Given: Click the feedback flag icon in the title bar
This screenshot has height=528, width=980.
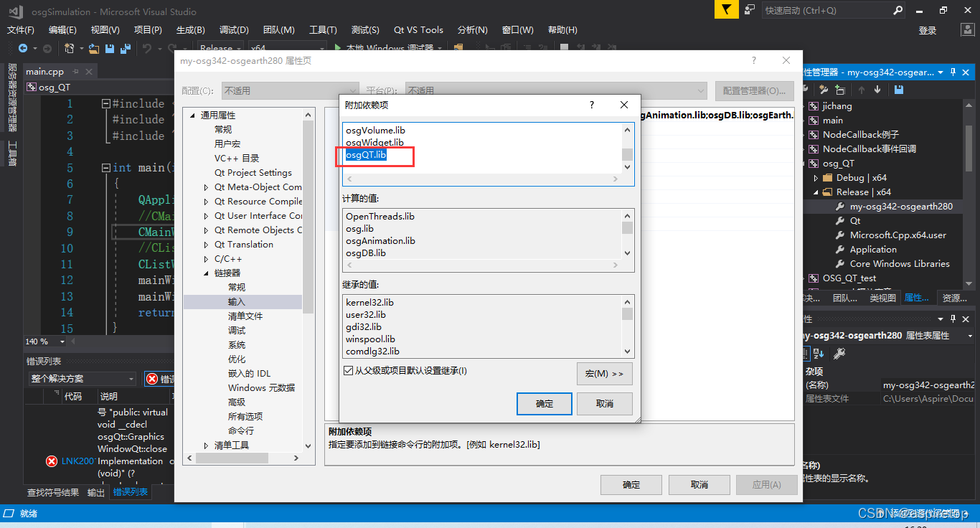Looking at the screenshot, I should click(x=726, y=9).
